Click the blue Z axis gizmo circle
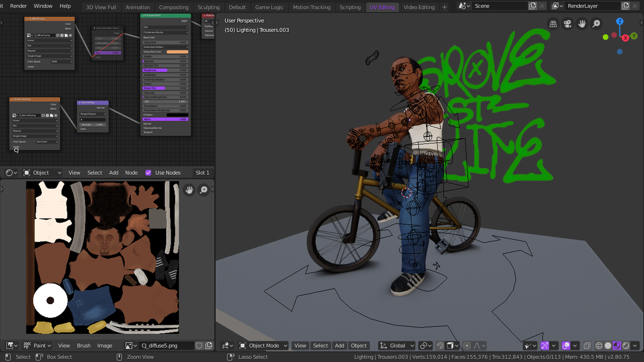The width and height of the screenshot is (644, 362). (620, 22)
